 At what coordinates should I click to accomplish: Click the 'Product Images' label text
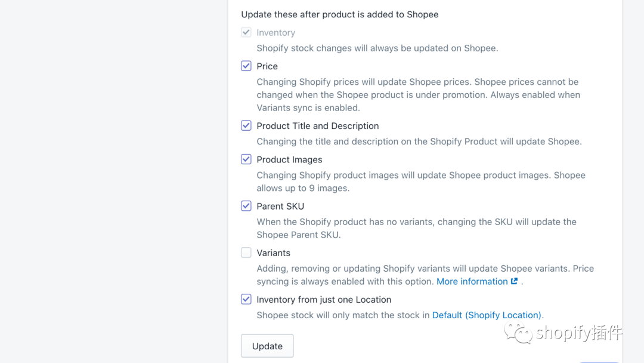pos(289,159)
